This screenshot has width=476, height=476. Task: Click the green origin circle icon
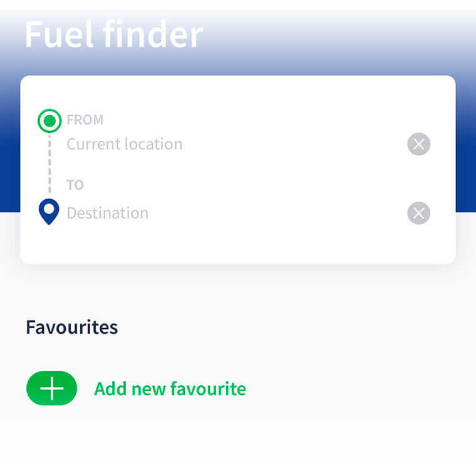coord(49,120)
